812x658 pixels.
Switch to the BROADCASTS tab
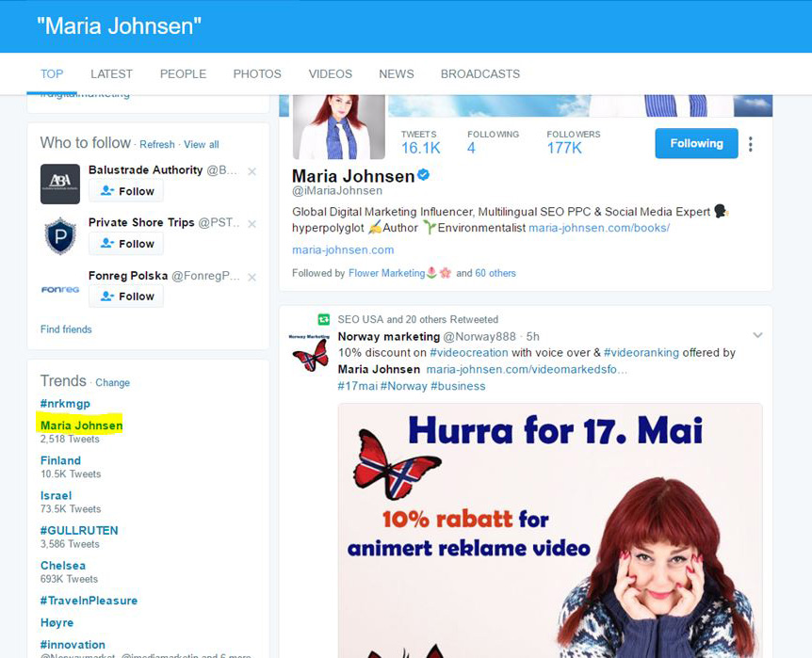pos(480,74)
